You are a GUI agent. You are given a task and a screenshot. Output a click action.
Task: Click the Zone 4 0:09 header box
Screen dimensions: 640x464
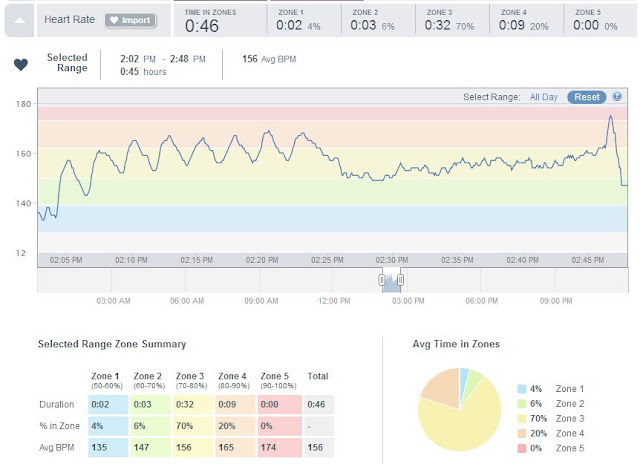[527, 20]
